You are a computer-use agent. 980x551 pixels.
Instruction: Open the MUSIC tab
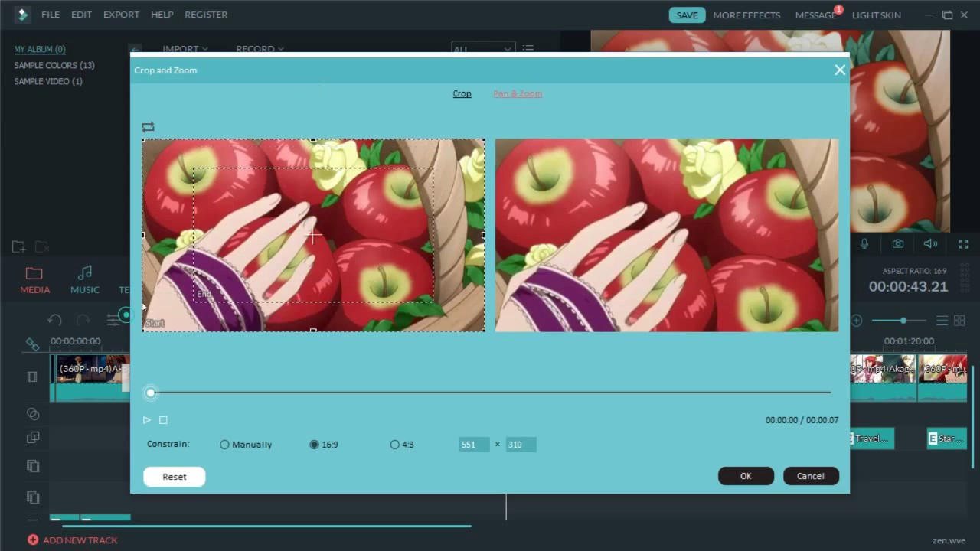tap(85, 281)
